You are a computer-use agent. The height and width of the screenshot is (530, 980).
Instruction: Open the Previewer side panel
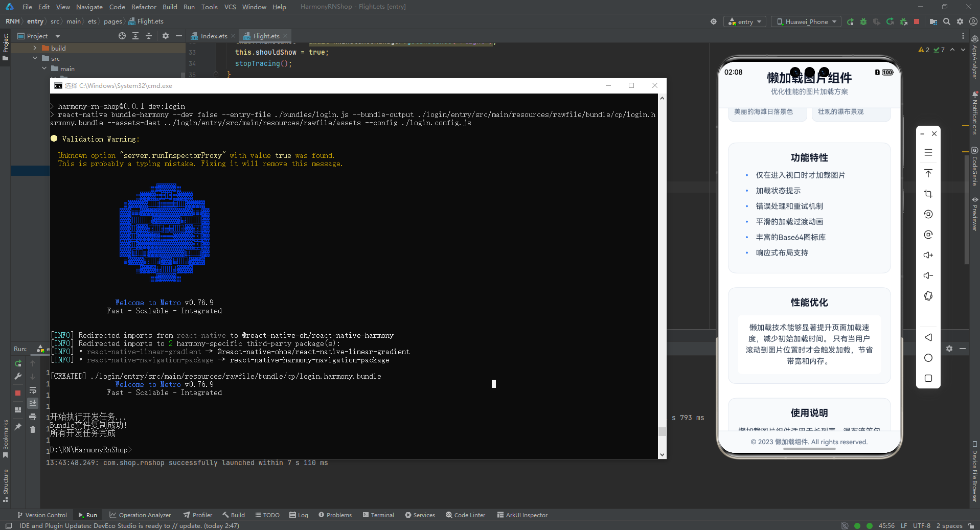(975, 214)
